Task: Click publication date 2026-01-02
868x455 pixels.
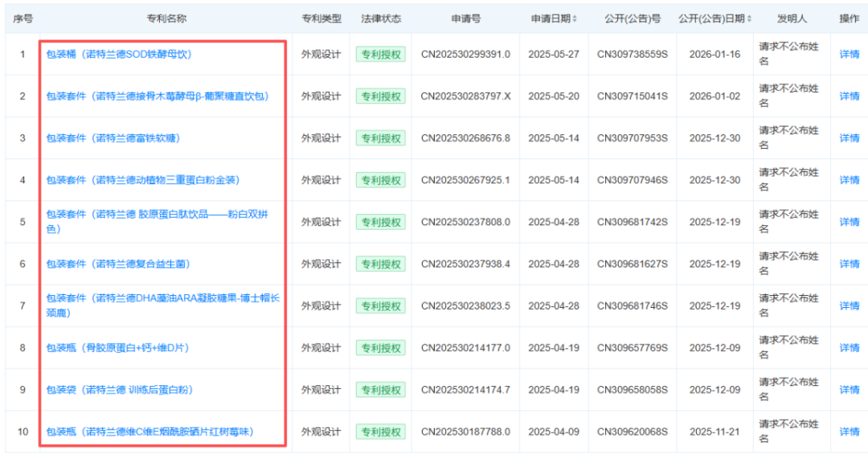Action: 714,96
